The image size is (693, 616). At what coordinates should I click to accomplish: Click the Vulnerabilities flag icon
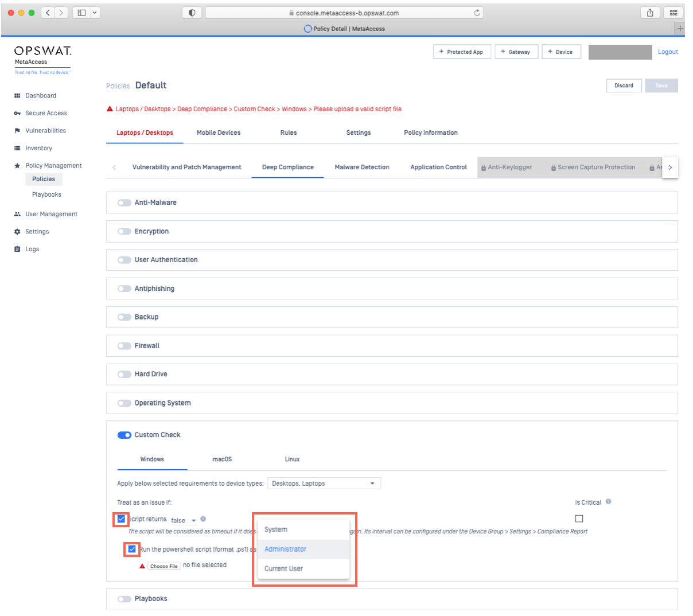click(17, 131)
